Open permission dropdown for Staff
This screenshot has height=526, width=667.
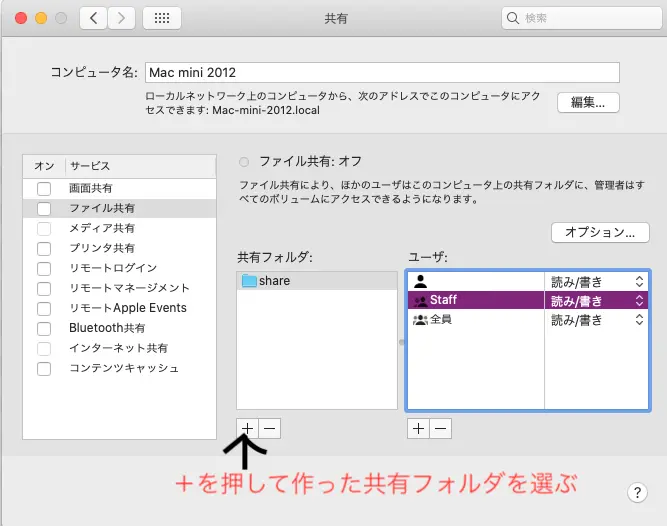(639, 300)
